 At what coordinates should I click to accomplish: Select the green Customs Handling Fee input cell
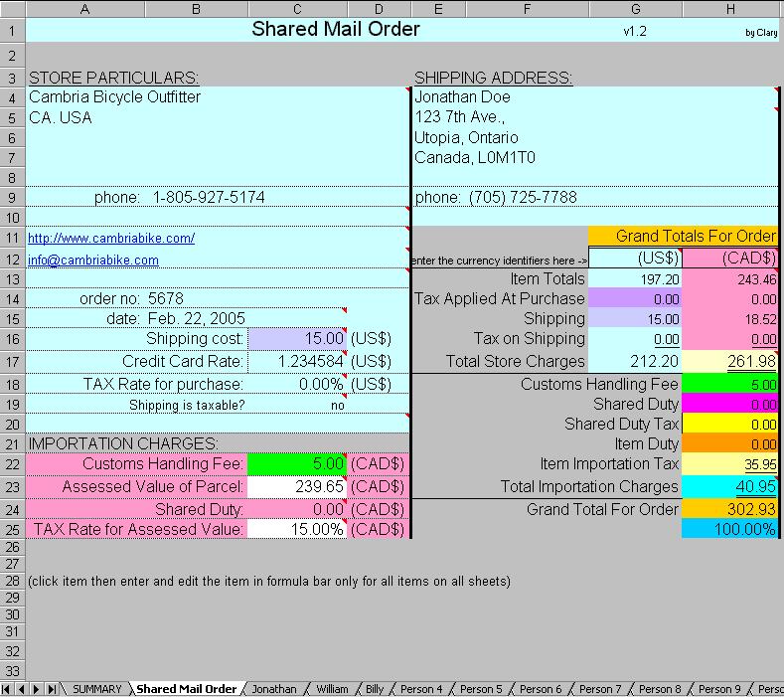click(297, 463)
